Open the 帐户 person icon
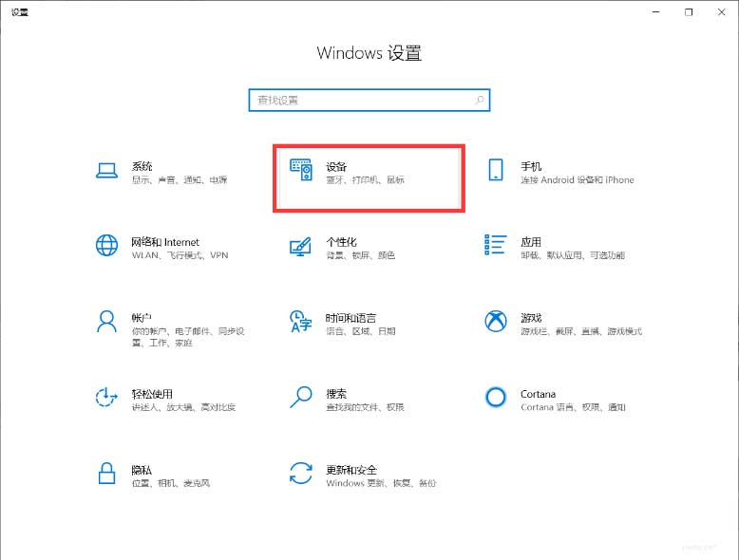This screenshot has height=560, width=739. pyautogui.click(x=107, y=321)
